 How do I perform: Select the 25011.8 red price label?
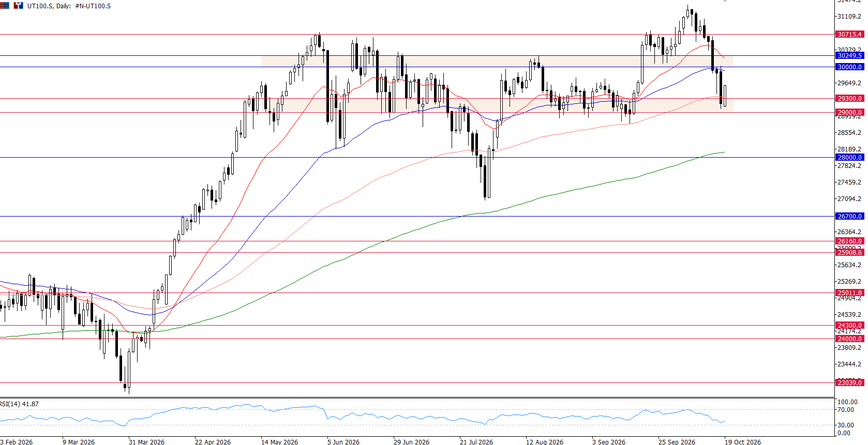coord(849,293)
